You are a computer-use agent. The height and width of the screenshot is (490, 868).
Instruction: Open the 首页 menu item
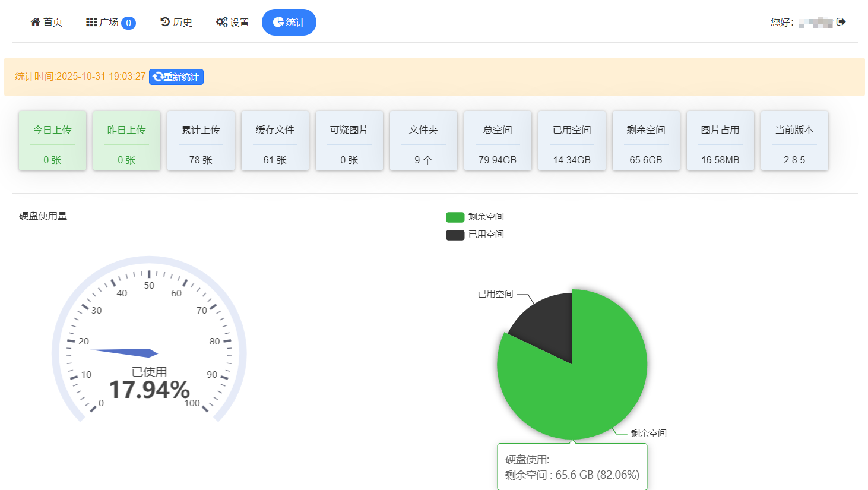pyautogui.click(x=47, y=21)
